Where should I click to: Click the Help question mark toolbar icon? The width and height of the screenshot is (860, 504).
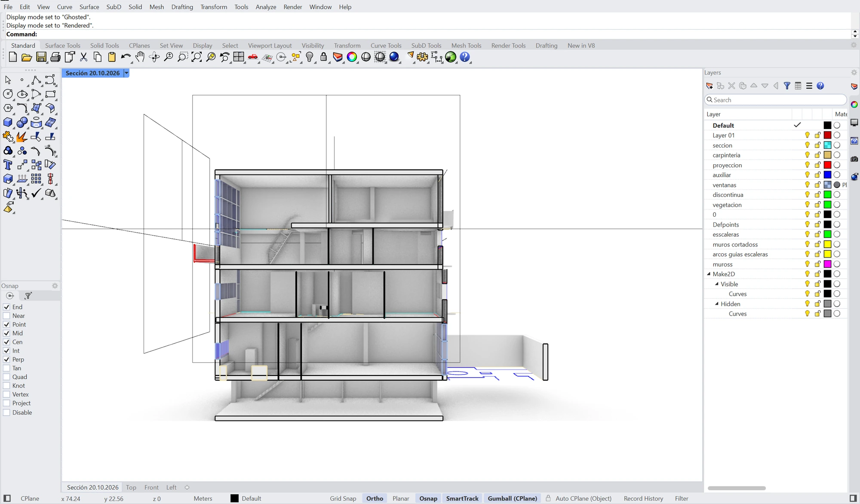click(x=465, y=57)
